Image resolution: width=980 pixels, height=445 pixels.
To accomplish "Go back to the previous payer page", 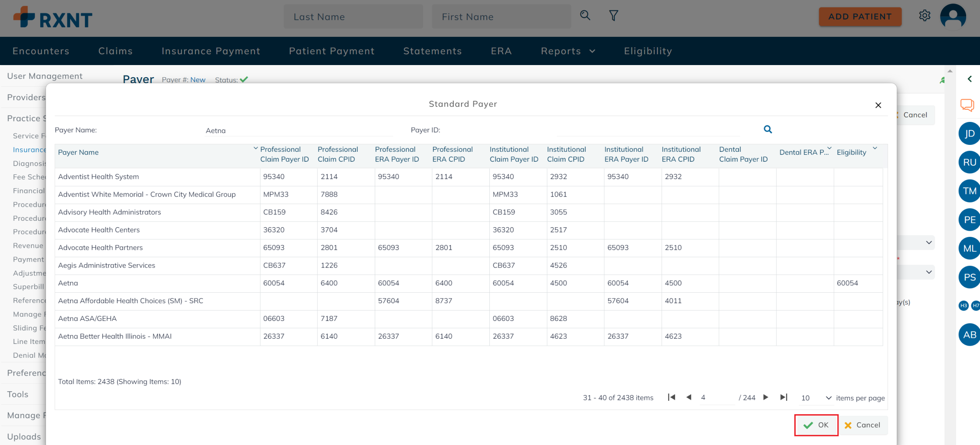I will (689, 397).
